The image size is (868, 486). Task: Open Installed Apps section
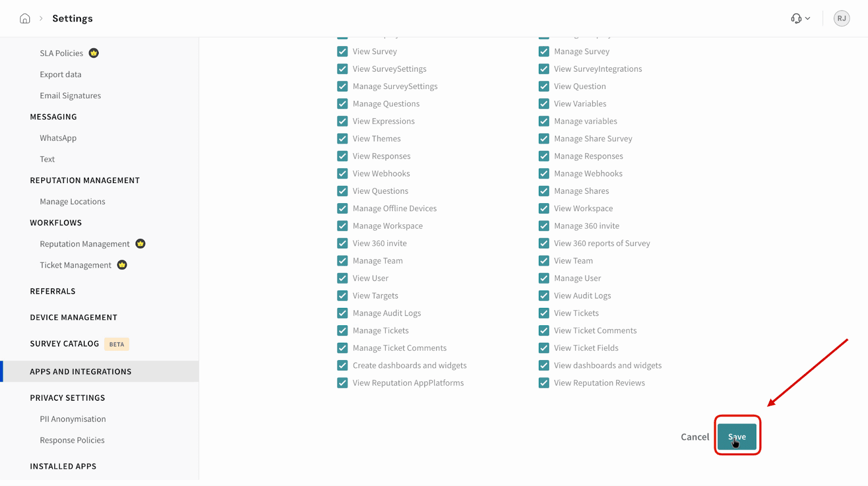pyautogui.click(x=63, y=466)
